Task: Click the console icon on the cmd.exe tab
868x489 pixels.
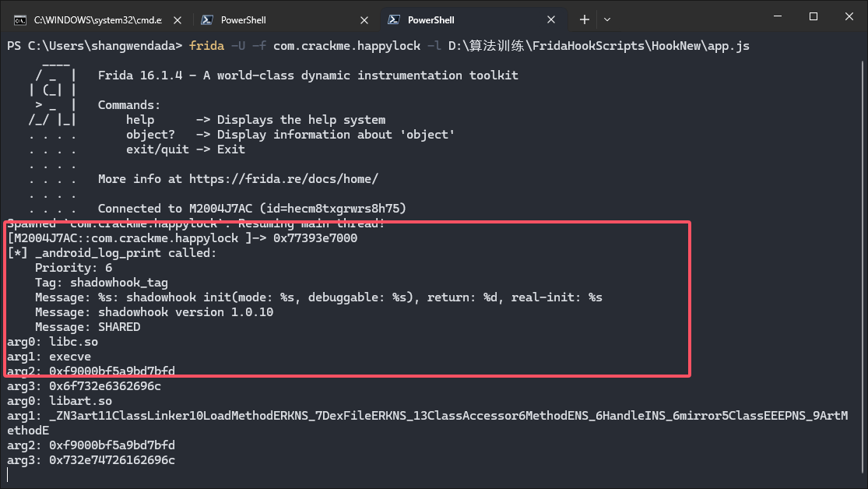Action: (20, 20)
